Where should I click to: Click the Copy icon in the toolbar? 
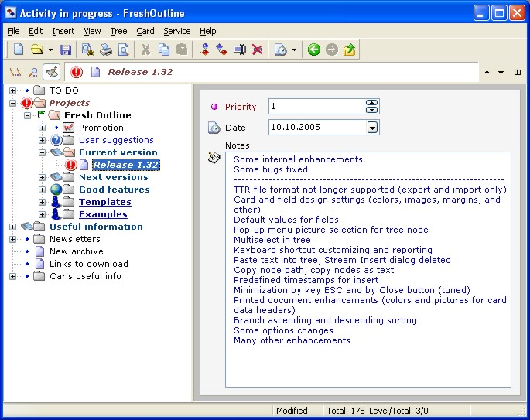tap(164, 50)
